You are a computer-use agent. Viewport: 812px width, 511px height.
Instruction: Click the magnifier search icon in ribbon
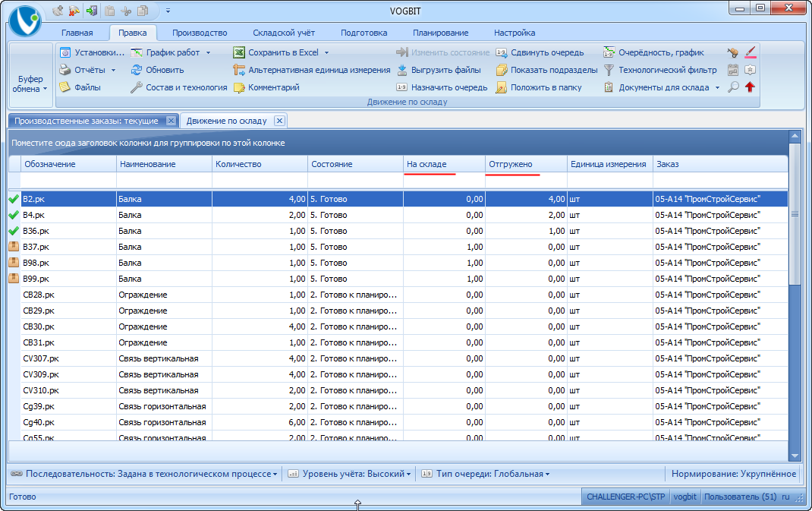click(733, 87)
